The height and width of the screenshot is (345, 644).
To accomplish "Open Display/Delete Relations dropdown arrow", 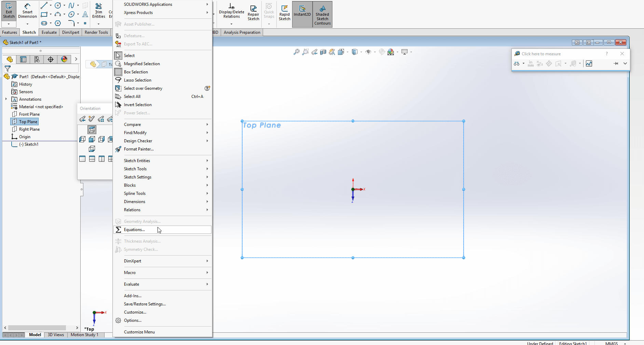I will pos(232,24).
